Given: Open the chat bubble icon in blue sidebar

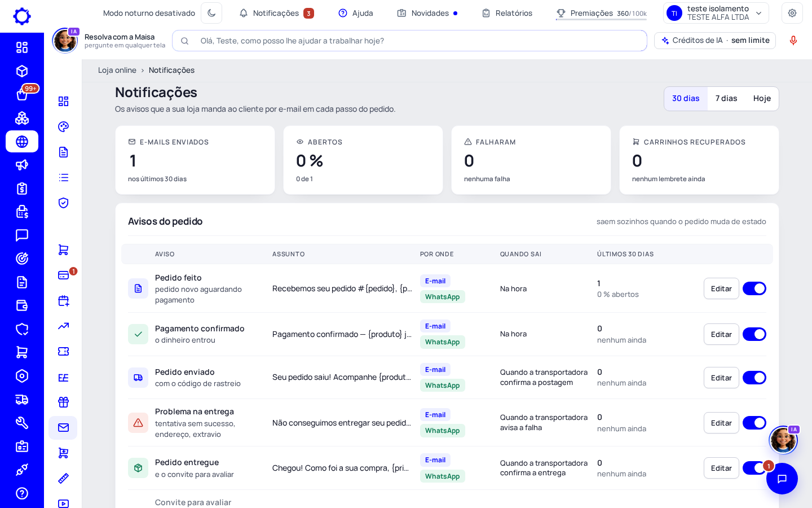Looking at the screenshot, I should [22, 235].
